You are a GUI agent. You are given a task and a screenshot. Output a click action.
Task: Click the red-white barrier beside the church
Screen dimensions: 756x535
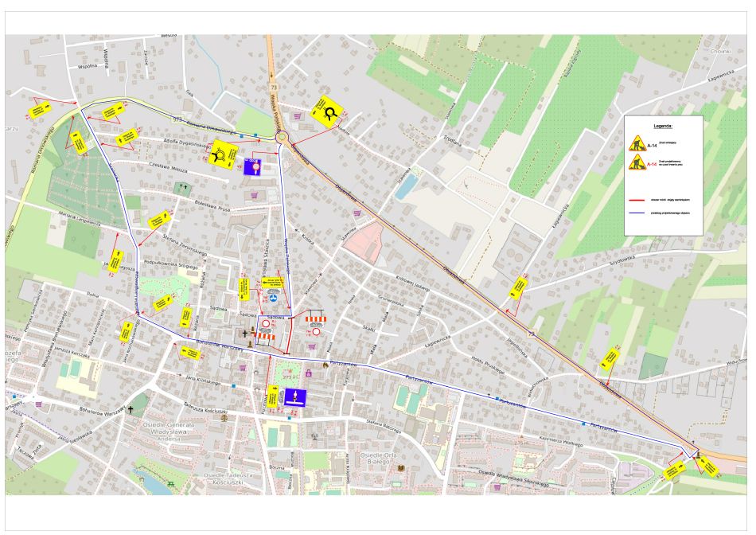tap(265, 336)
